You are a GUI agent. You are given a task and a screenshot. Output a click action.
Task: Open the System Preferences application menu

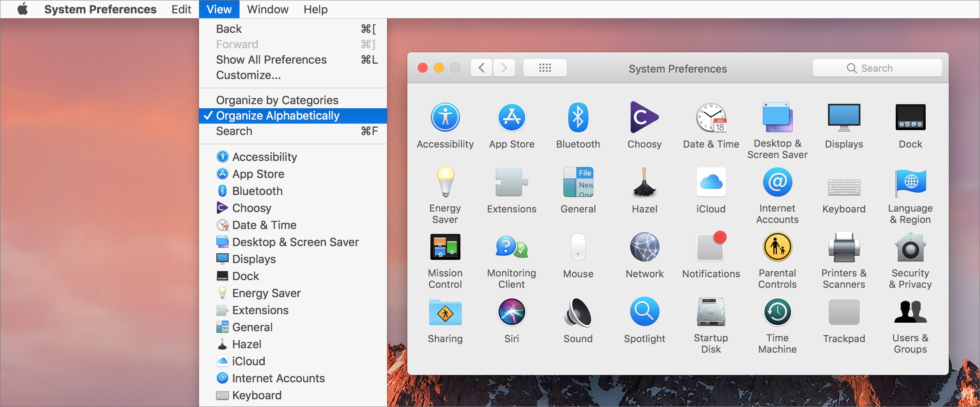point(100,9)
